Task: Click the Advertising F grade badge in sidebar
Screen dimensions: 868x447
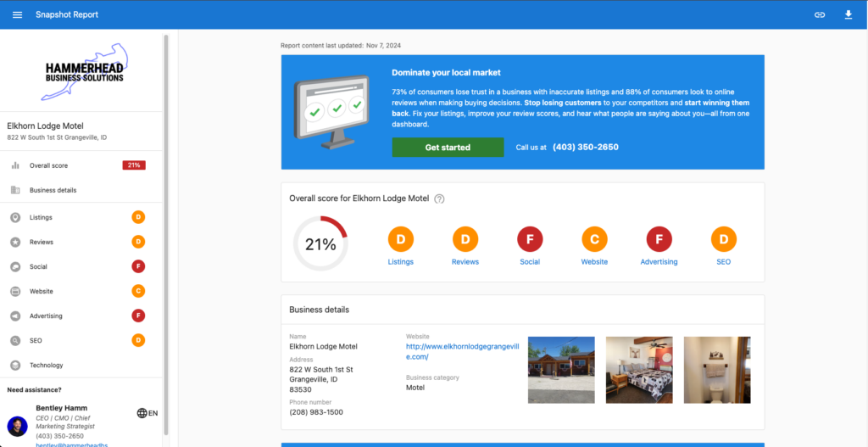Action: point(138,316)
